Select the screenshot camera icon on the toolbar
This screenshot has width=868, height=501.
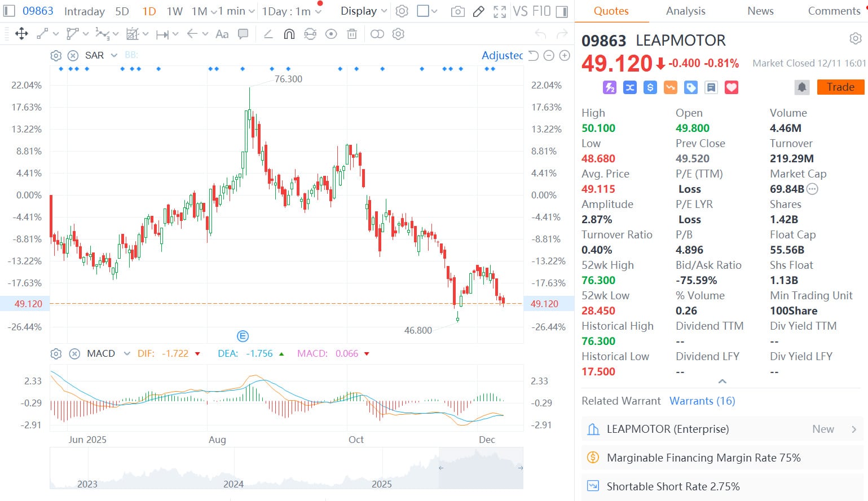click(x=457, y=11)
